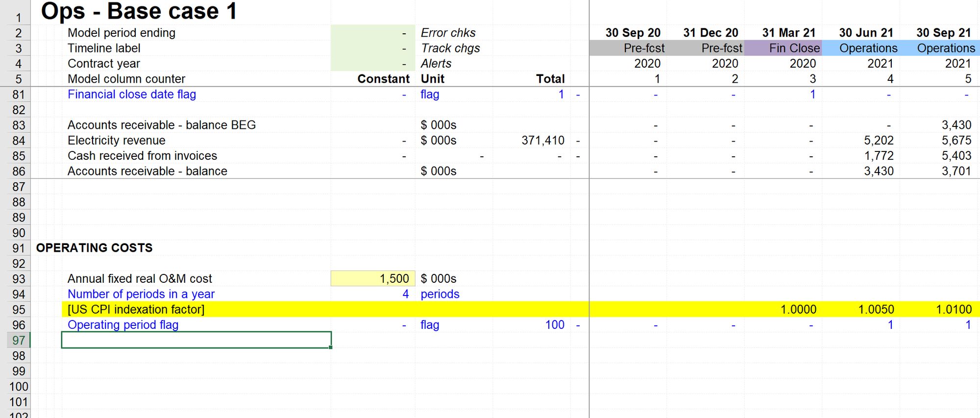Click the '30 Sep 20' date header
The height and width of the screenshot is (418, 980).
tap(633, 33)
